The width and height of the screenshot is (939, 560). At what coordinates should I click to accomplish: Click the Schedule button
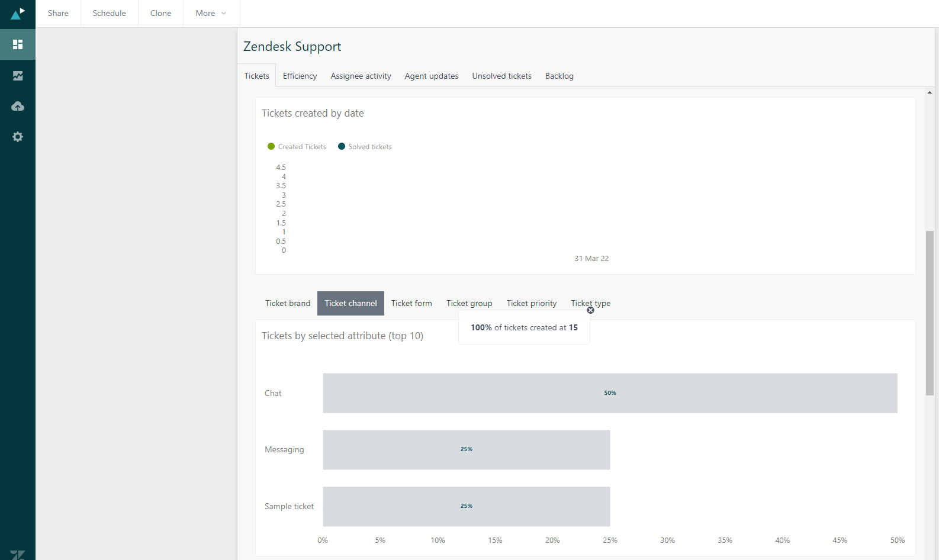coord(110,13)
